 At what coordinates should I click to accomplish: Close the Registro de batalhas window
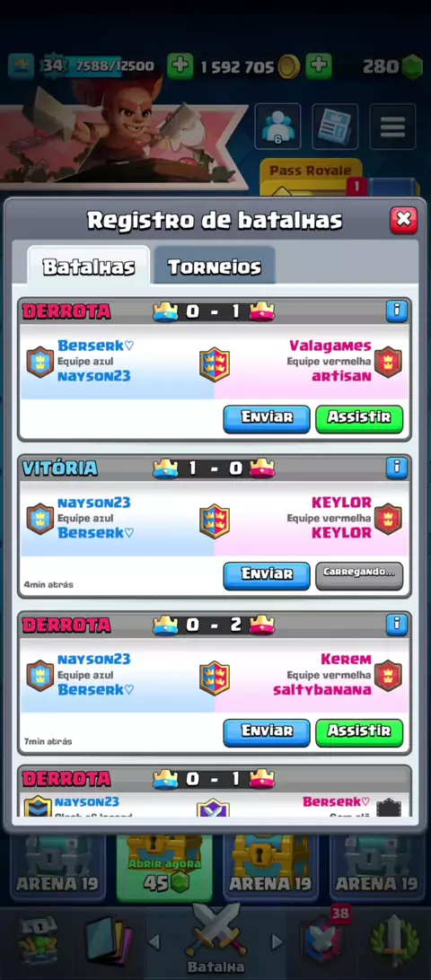tap(403, 220)
